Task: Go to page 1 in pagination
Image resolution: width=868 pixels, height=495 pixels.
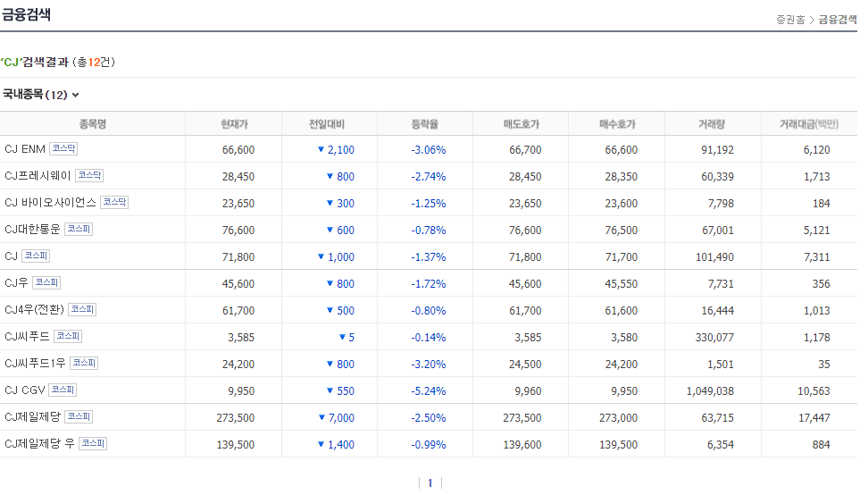Action: [430, 482]
